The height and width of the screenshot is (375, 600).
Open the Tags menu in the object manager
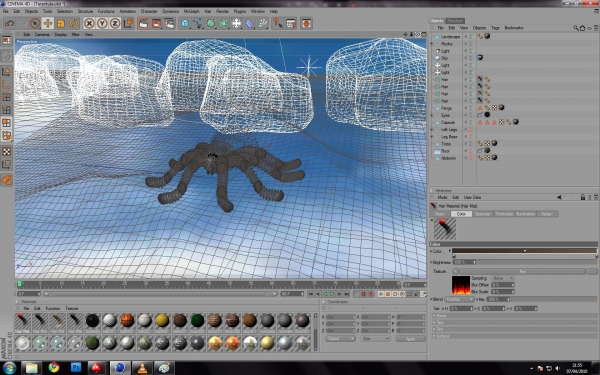coord(495,28)
